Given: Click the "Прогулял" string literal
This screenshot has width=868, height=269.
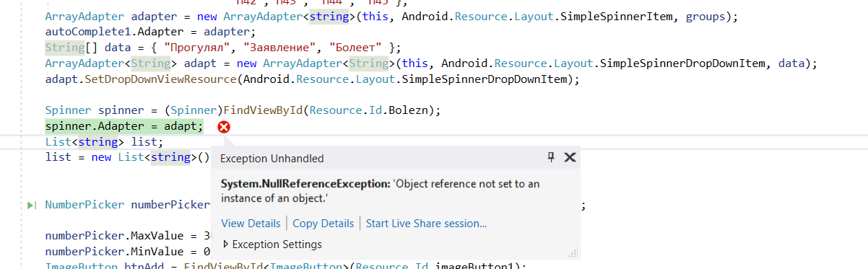Looking at the screenshot, I should click(197, 48).
